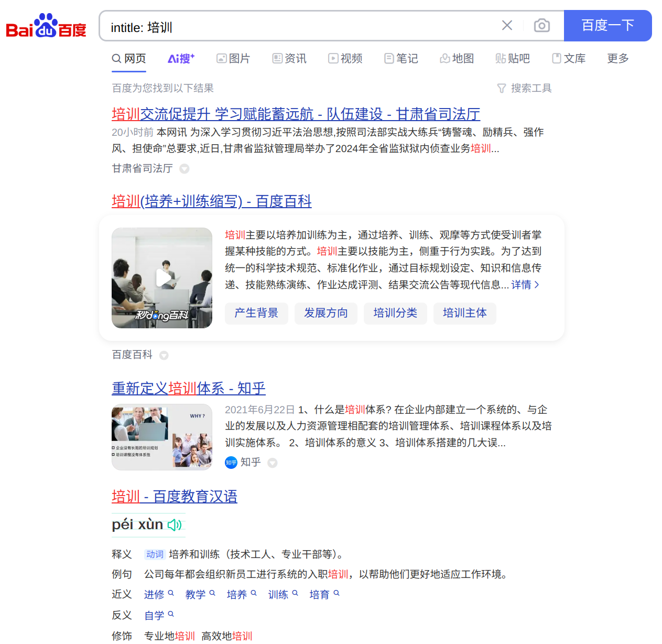Open 搜索工具 filter options

[x=524, y=88]
